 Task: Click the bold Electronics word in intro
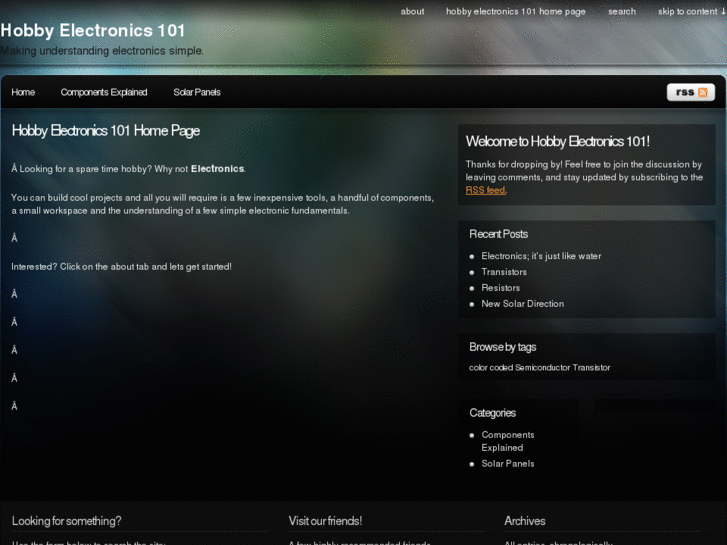pyautogui.click(x=217, y=169)
